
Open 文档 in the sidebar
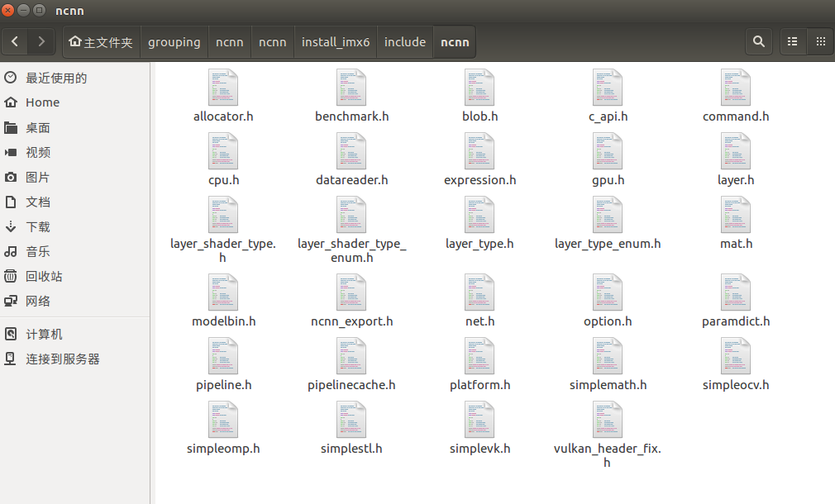click(x=74, y=202)
